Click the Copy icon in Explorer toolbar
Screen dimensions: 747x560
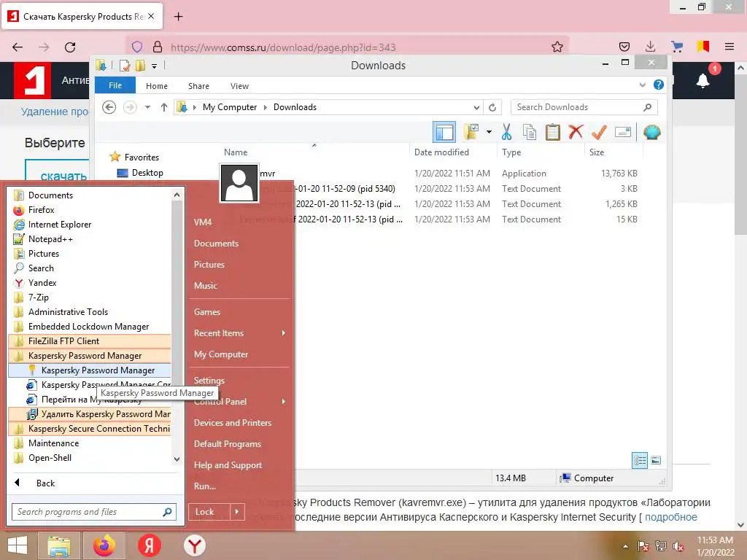[x=530, y=132]
